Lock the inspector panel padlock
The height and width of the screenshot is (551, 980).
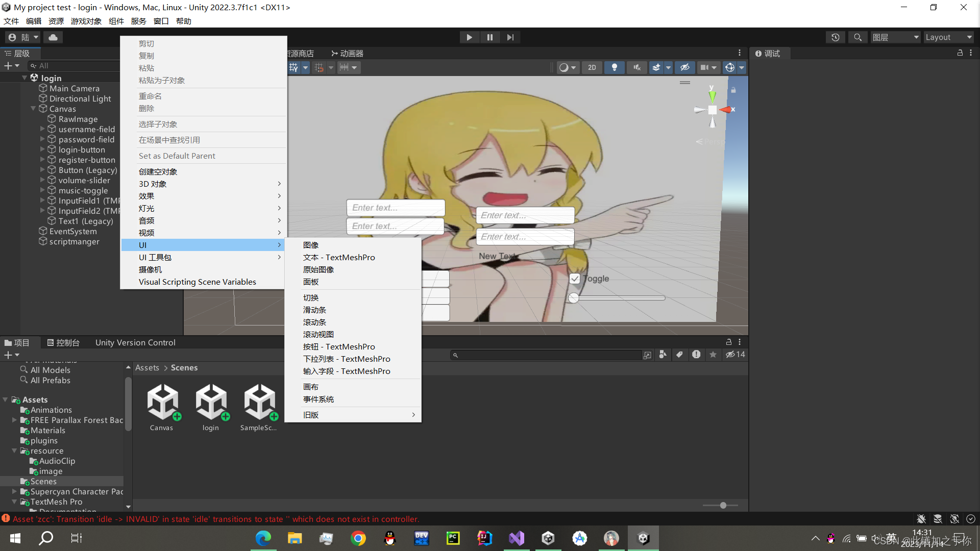[x=960, y=53]
